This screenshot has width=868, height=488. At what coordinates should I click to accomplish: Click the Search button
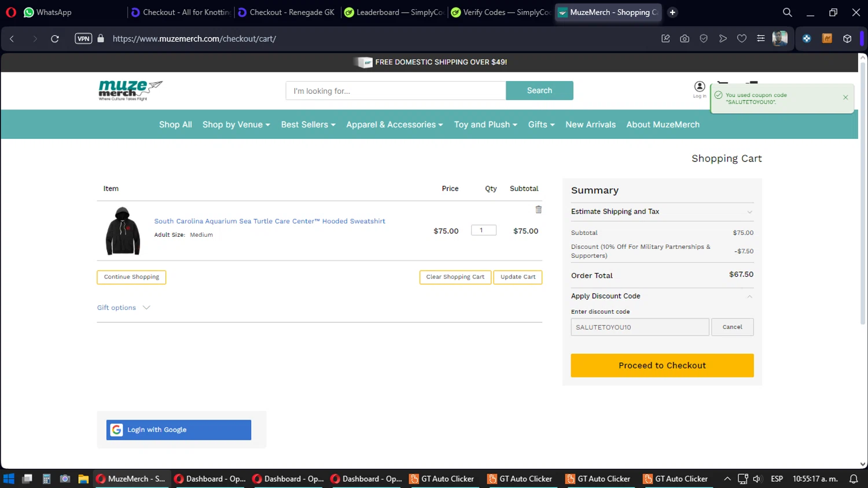pyautogui.click(x=539, y=90)
